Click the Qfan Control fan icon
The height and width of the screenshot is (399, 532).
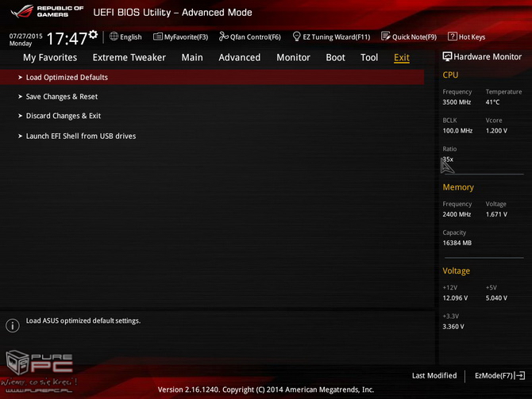point(223,36)
